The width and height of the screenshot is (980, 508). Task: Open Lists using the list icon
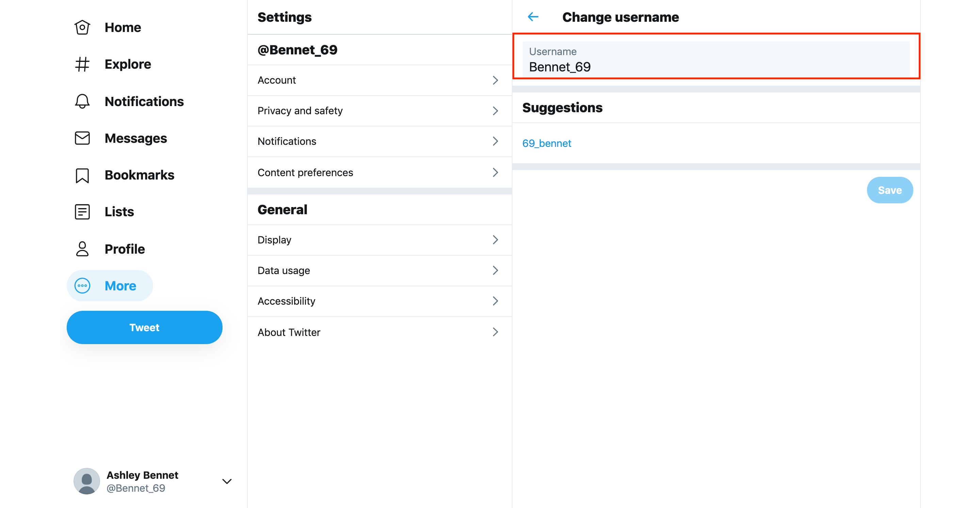pyautogui.click(x=82, y=212)
